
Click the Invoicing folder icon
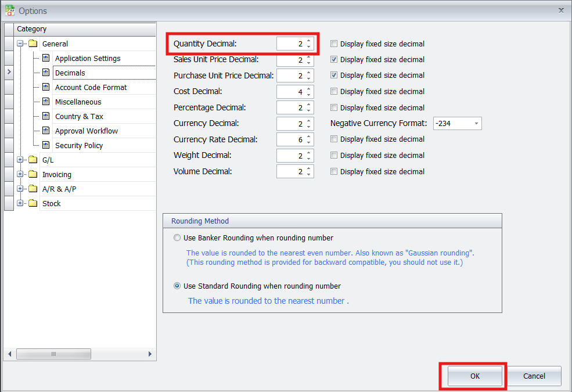(33, 174)
